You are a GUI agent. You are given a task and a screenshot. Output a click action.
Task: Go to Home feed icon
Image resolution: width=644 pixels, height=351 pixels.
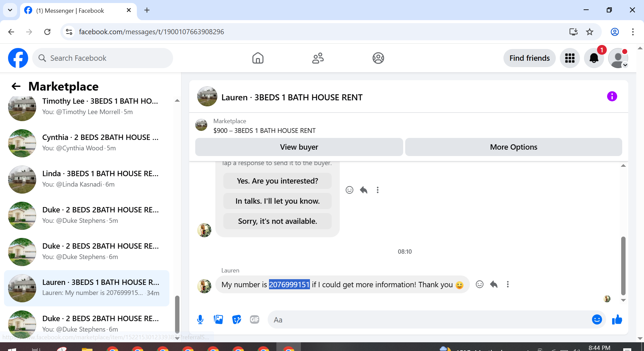click(258, 58)
